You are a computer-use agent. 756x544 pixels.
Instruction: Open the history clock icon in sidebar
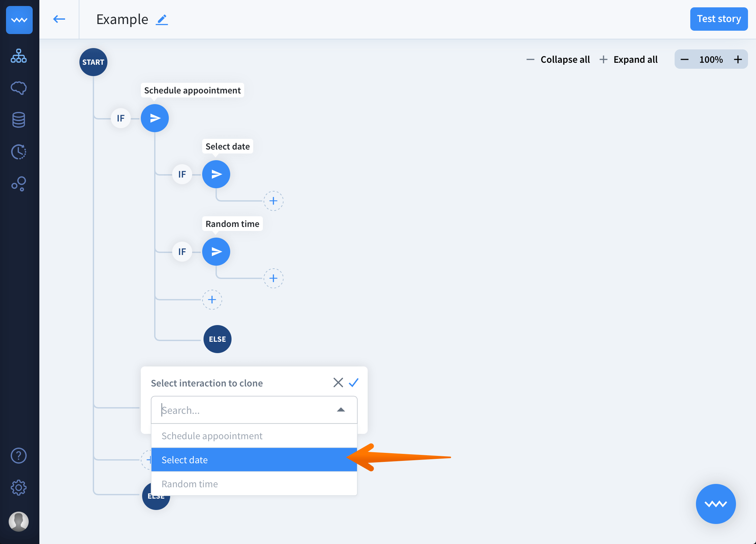[19, 152]
